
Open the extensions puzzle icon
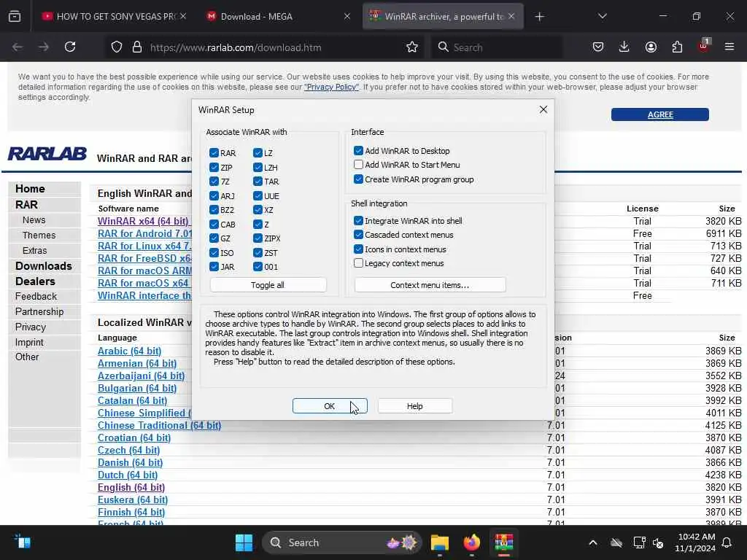click(677, 47)
